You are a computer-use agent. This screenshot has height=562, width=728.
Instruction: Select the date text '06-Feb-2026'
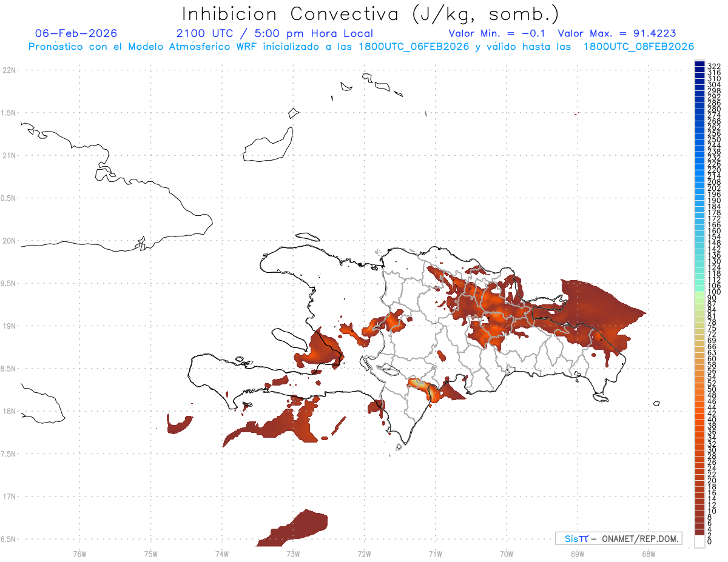[76, 33]
